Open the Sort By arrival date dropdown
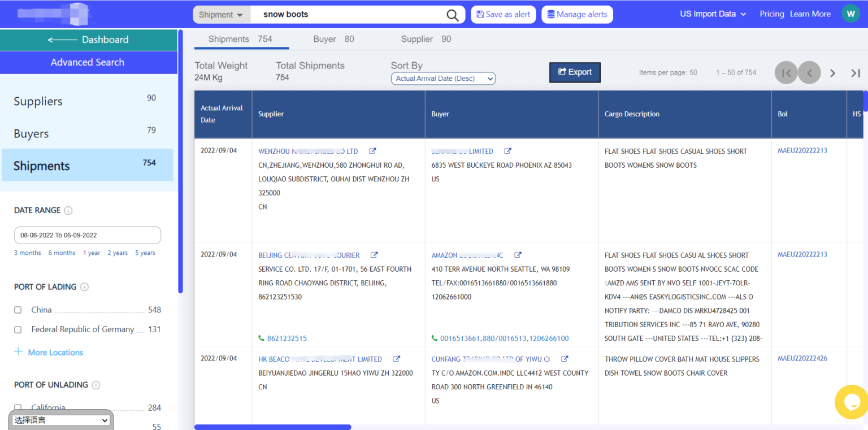 [x=443, y=79]
